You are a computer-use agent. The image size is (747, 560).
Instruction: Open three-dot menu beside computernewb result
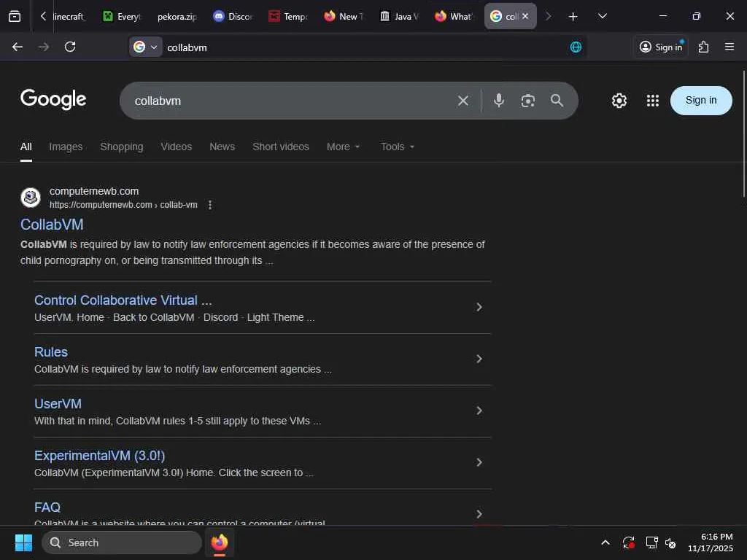(210, 205)
